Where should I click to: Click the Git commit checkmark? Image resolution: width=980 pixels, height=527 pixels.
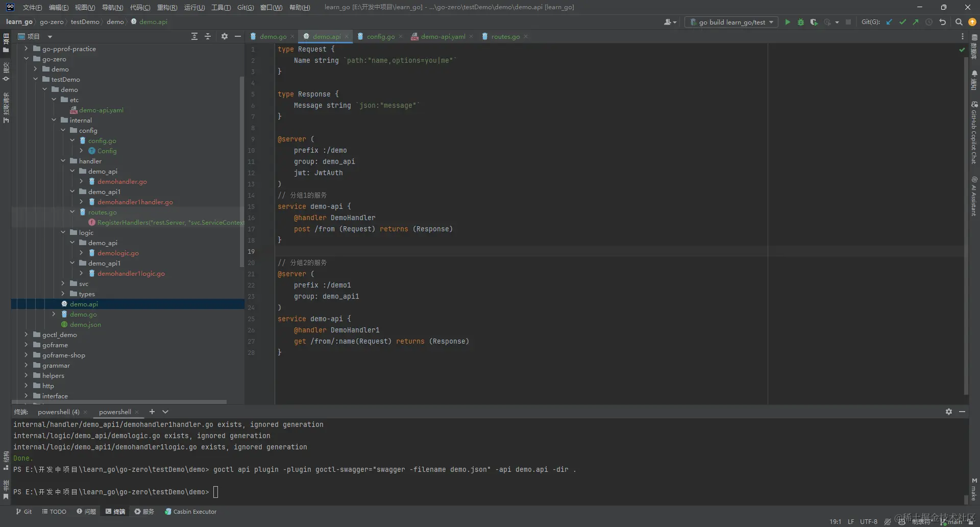coord(902,22)
